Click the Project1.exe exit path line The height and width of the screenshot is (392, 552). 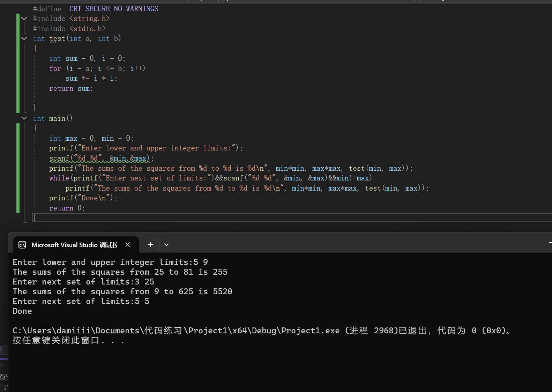tap(262, 331)
